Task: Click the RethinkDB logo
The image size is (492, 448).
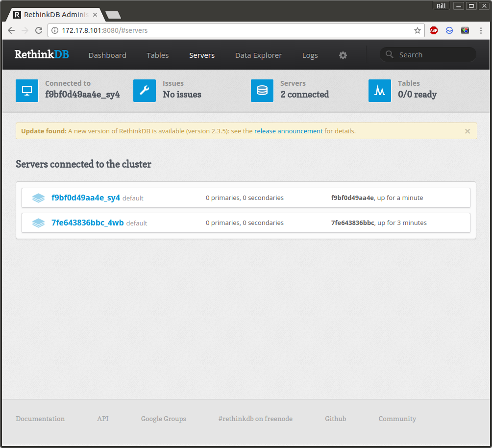Action: pos(41,54)
